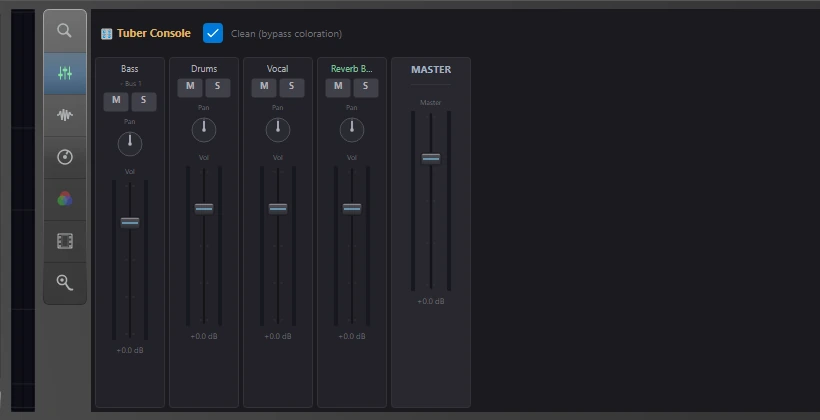This screenshot has width=820, height=420.
Task: Open the RGB color circles icon
Action: click(65, 199)
